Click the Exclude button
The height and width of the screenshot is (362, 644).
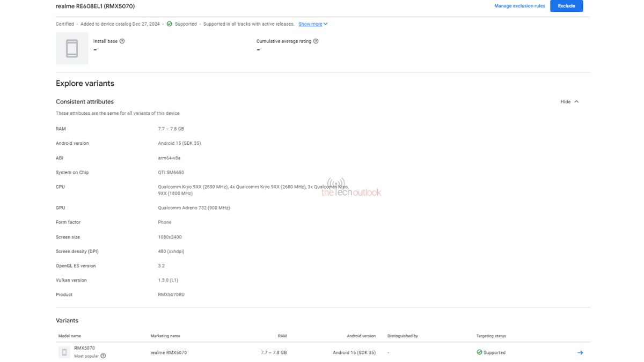click(x=566, y=5)
